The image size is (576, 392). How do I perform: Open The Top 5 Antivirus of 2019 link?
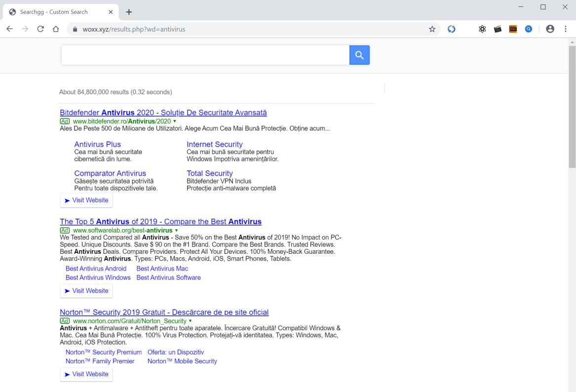[160, 222]
